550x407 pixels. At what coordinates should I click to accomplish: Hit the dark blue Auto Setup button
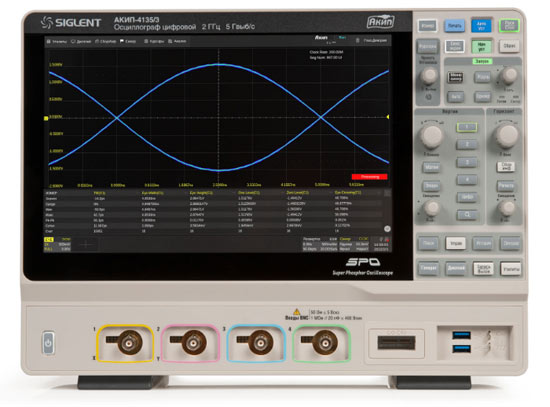pos(481,26)
